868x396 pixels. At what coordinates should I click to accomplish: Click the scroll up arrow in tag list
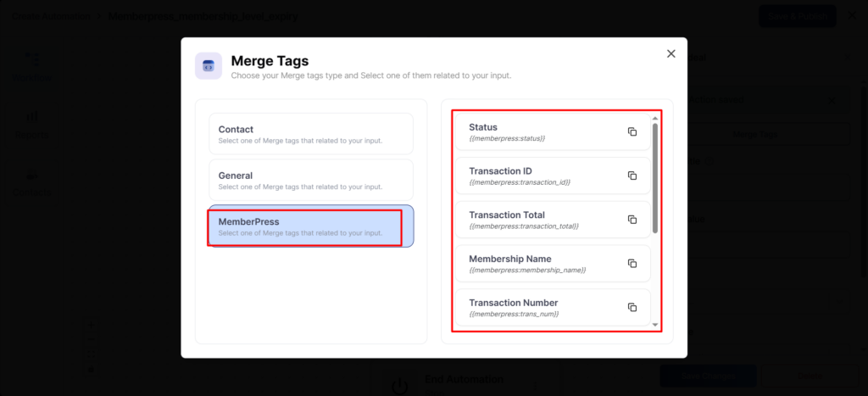coord(654,118)
